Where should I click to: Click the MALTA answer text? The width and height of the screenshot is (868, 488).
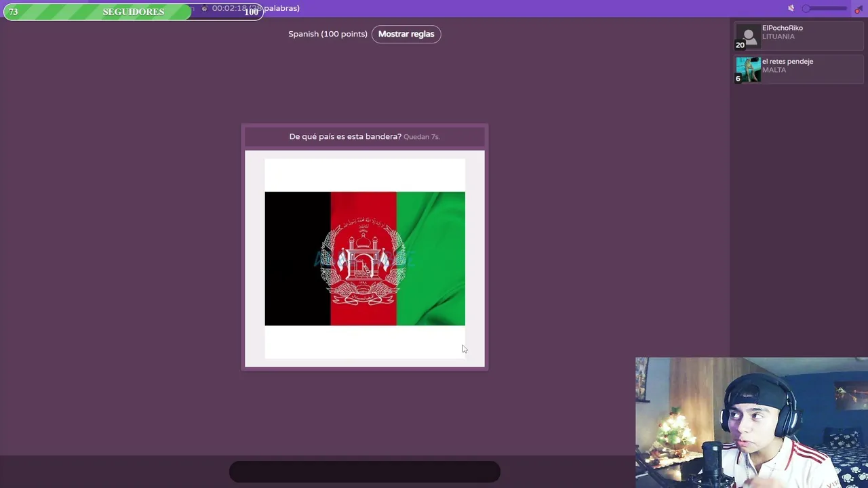pyautogui.click(x=774, y=70)
